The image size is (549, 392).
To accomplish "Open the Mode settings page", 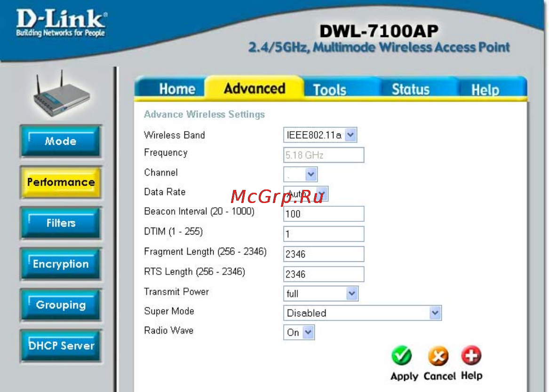I will [x=61, y=141].
